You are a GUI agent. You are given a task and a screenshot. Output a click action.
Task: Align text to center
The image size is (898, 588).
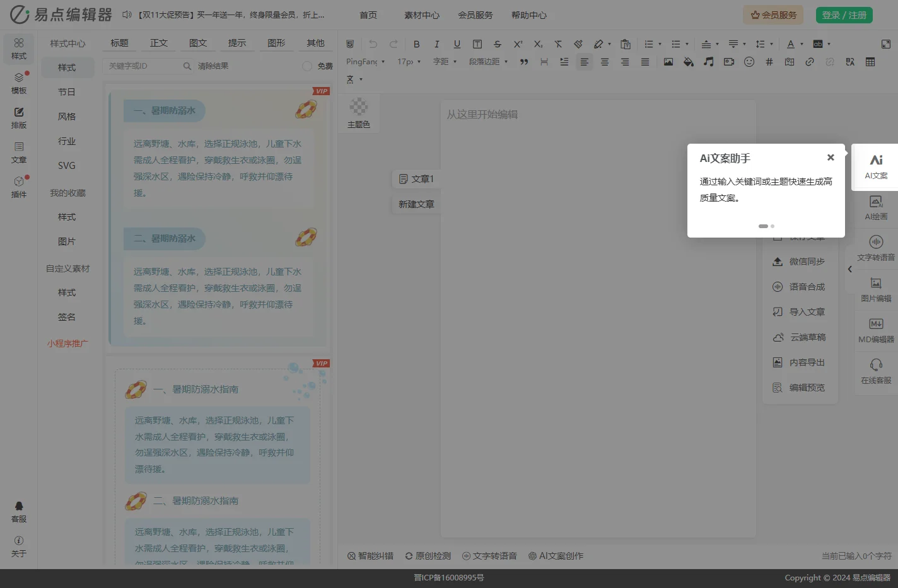605,62
